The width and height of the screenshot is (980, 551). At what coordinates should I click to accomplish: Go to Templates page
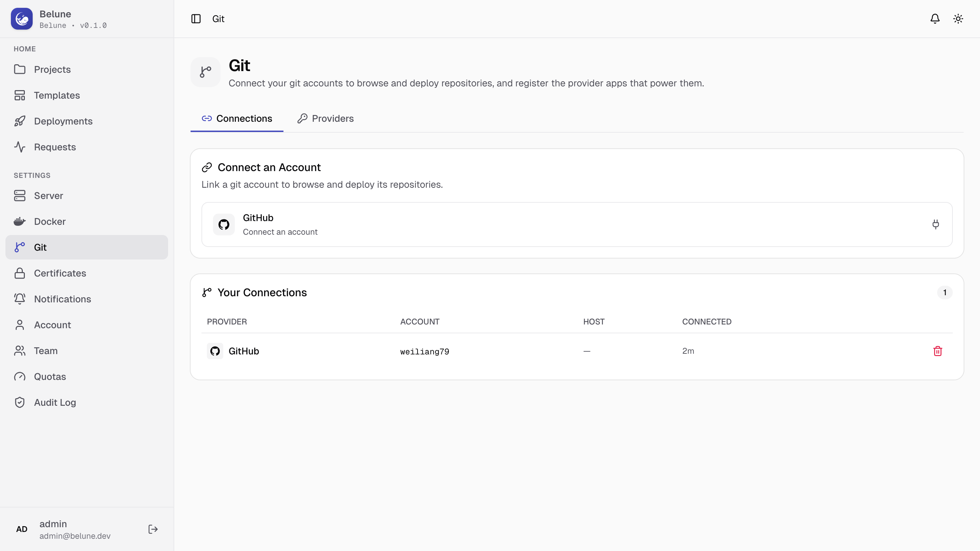(87, 95)
